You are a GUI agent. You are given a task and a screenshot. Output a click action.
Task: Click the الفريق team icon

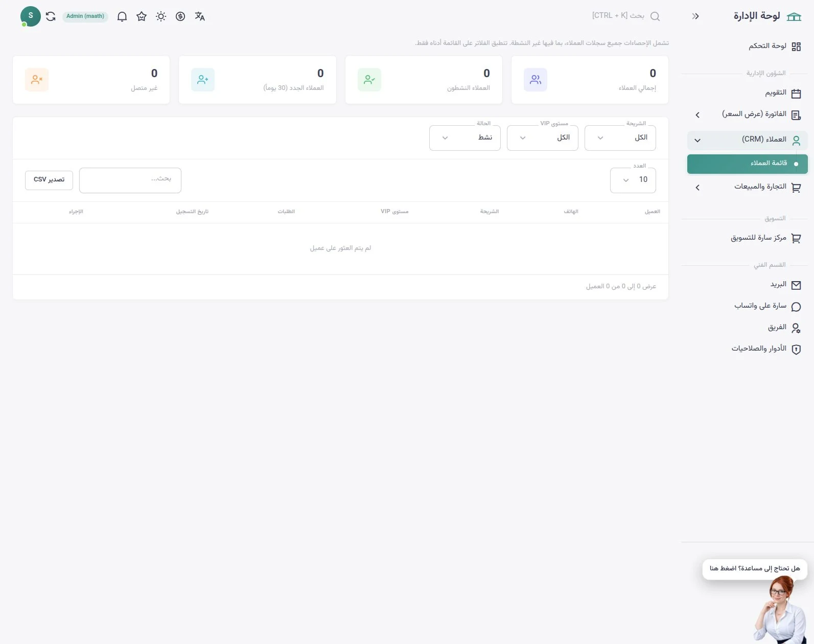[796, 328]
